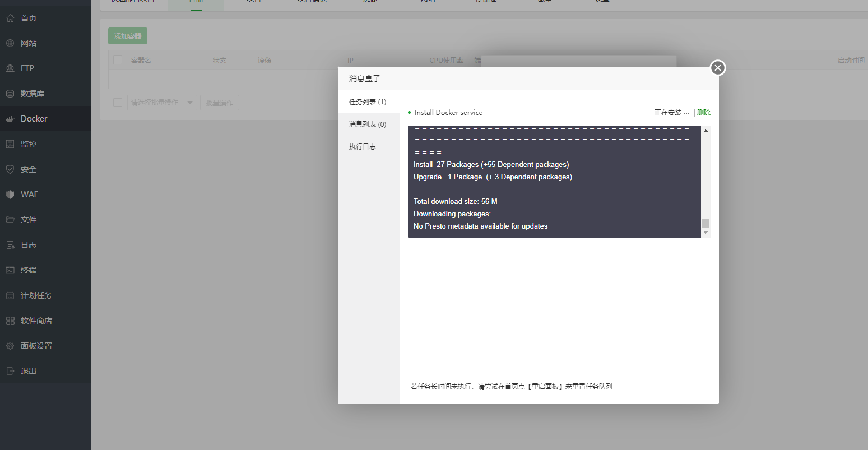
Task: Click the globe icon for Websites
Action: pos(10,43)
